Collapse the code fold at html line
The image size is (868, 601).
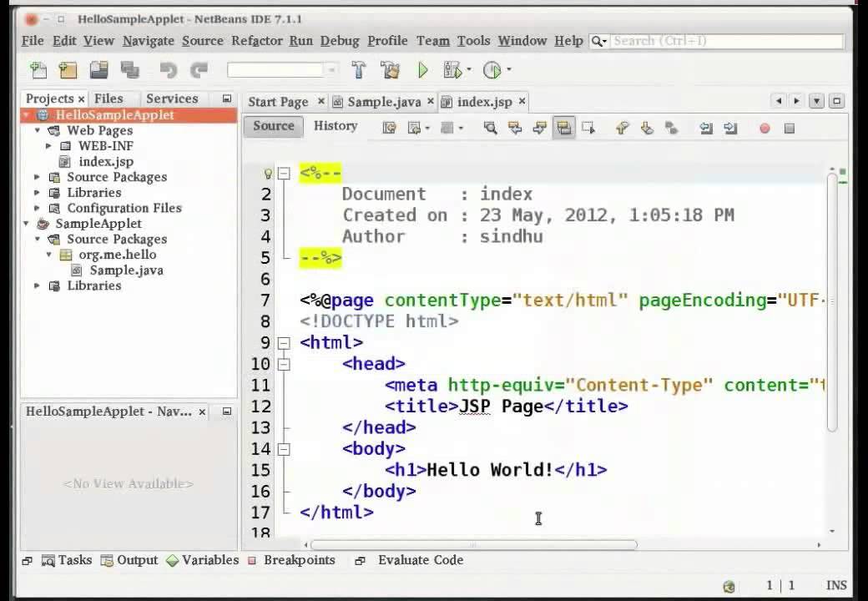(x=284, y=342)
